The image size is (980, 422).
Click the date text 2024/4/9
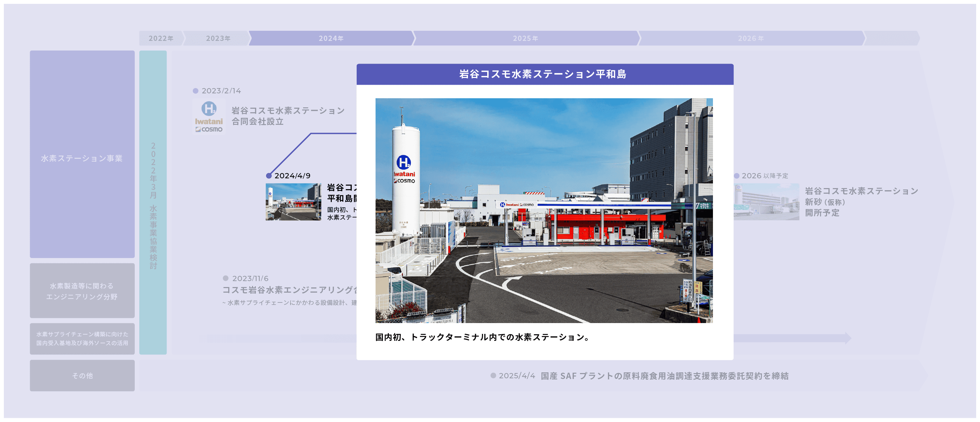click(292, 176)
